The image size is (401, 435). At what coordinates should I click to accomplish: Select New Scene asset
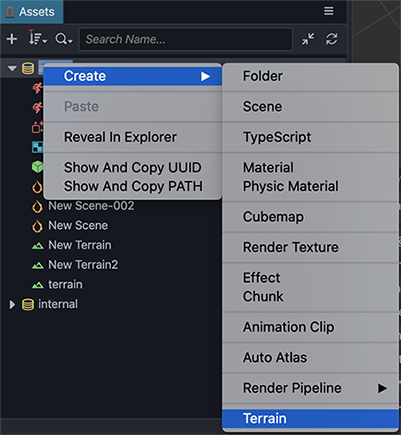point(78,225)
